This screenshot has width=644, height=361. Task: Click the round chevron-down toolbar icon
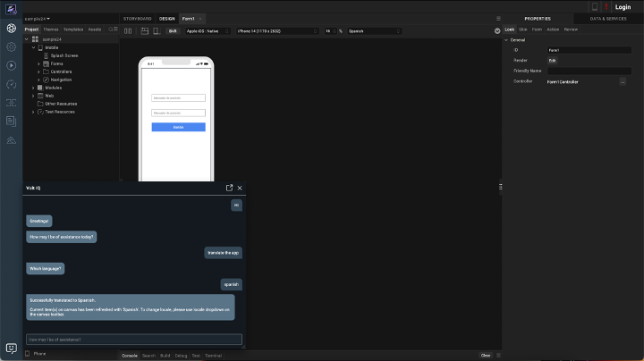497,31
